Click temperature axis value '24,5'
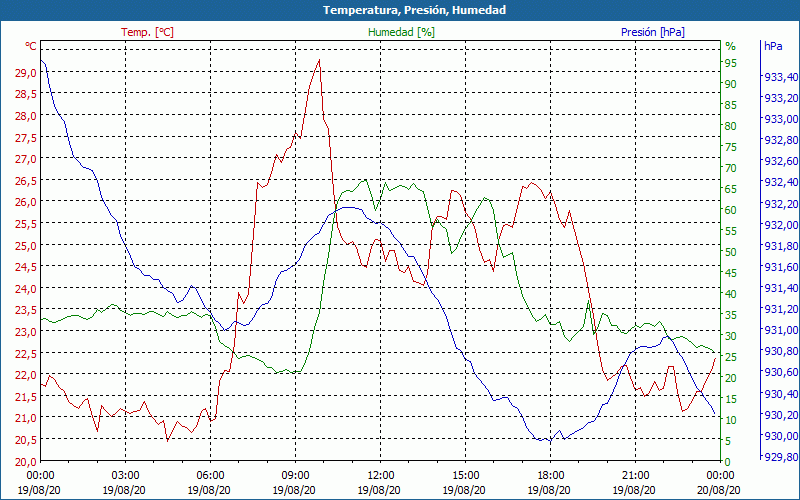 pyautogui.click(x=26, y=267)
